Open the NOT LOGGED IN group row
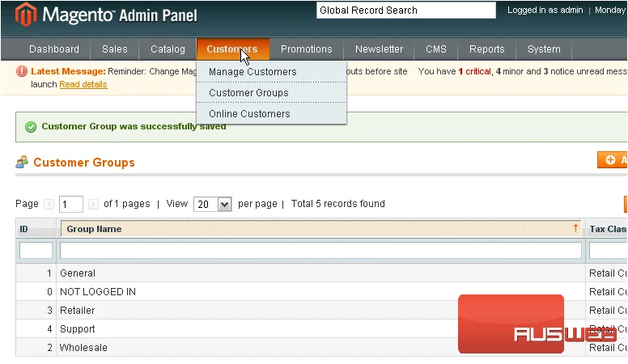628x364 pixels. click(x=321, y=291)
